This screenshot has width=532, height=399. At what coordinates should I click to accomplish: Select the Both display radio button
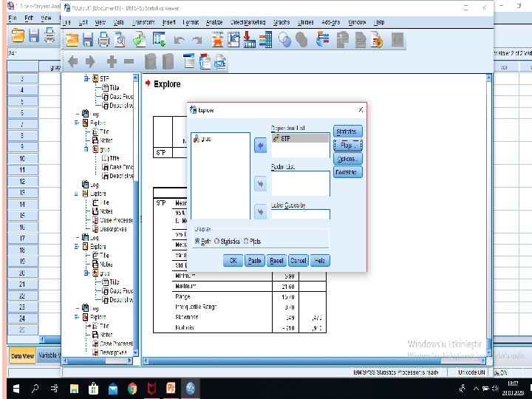tap(197, 241)
